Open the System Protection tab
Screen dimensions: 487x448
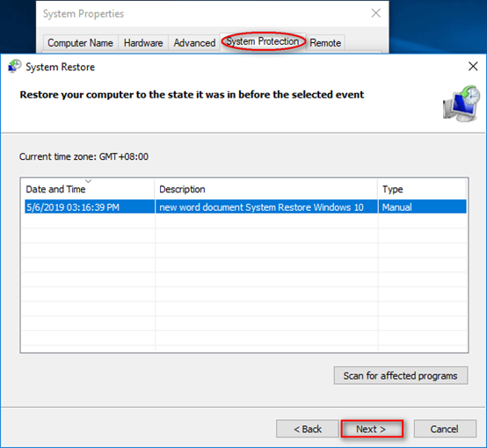263,41
